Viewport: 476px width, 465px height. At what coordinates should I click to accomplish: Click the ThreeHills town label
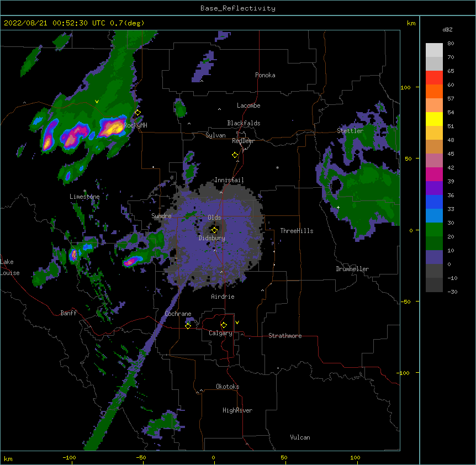click(297, 231)
